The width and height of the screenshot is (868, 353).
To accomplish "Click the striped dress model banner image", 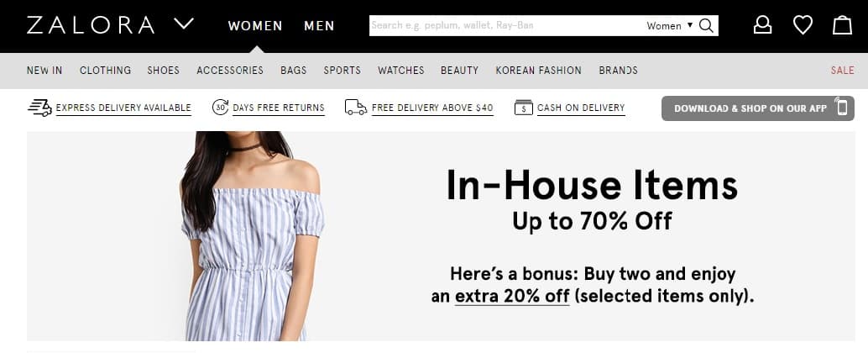I will pos(252,236).
